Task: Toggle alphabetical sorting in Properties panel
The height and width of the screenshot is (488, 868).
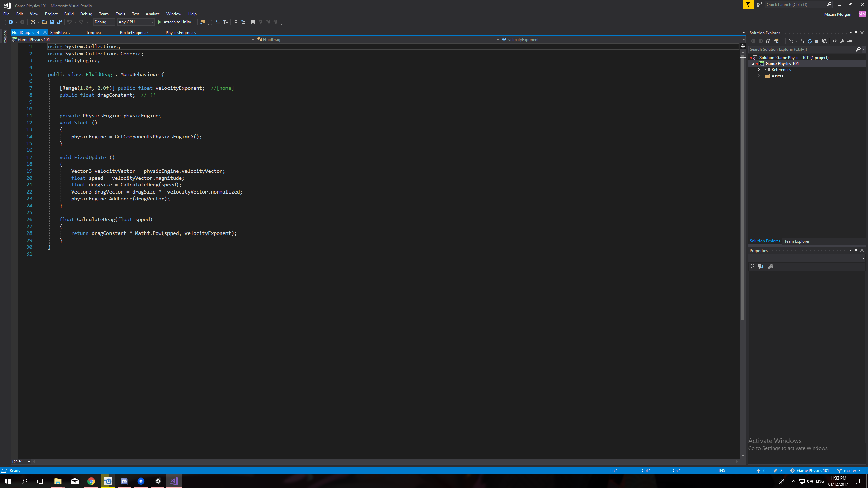Action: click(761, 267)
